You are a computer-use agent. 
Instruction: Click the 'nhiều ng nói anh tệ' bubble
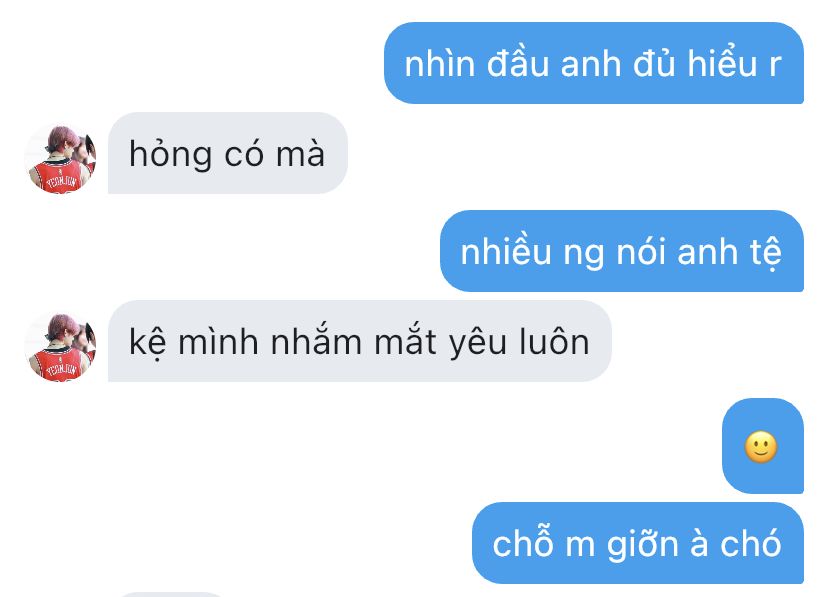(x=622, y=251)
